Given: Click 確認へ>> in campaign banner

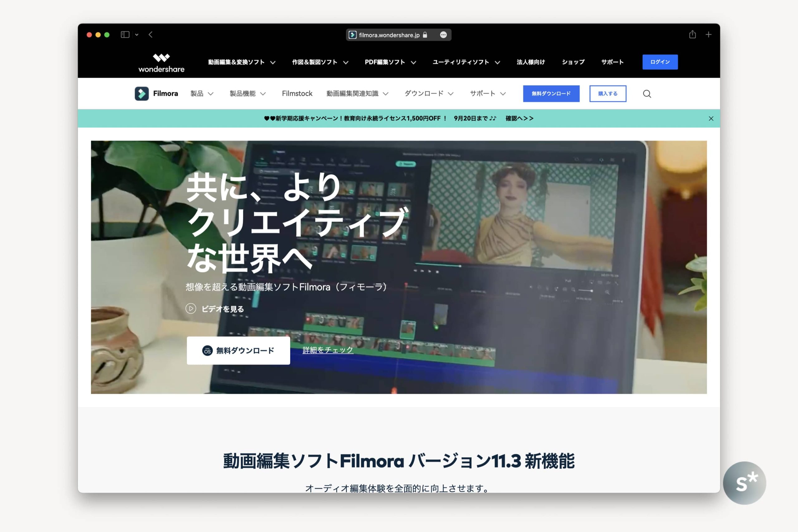Looking at the screenshot, I should (x=519, y=118).
